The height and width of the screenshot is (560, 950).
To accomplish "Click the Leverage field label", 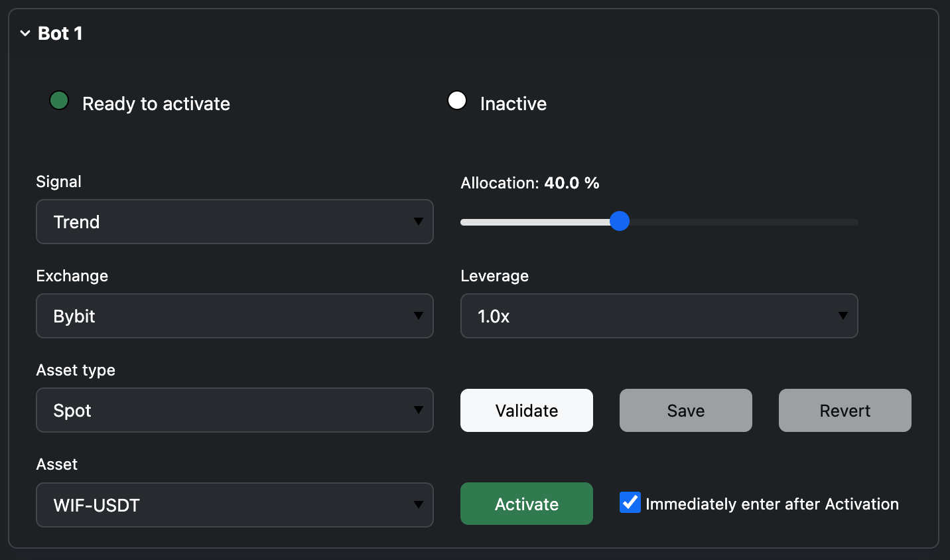I will pos(495,276).
